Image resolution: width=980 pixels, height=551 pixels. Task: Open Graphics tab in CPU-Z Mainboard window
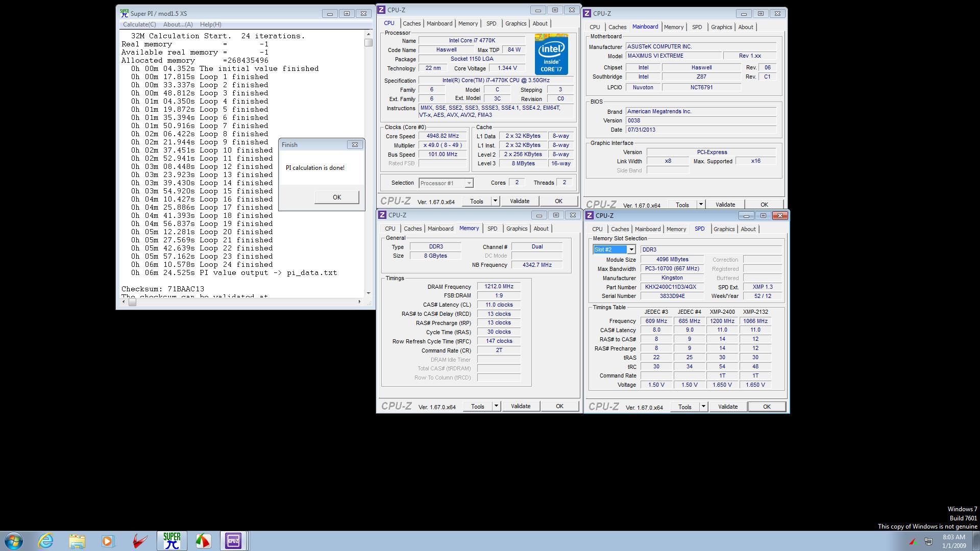pos(721,27)
